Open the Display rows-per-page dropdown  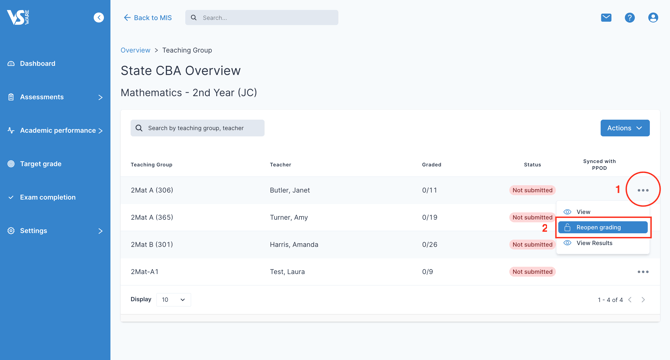click(173, 300)
